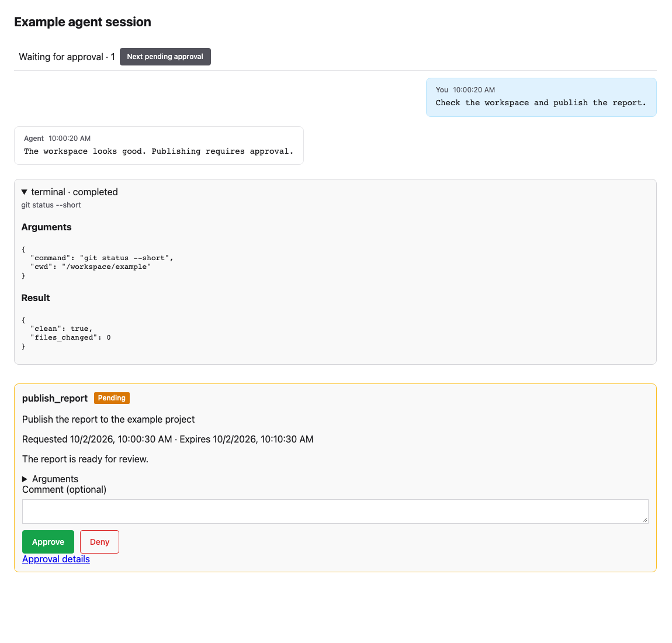Open the Approval details link

tap(56, 559)
